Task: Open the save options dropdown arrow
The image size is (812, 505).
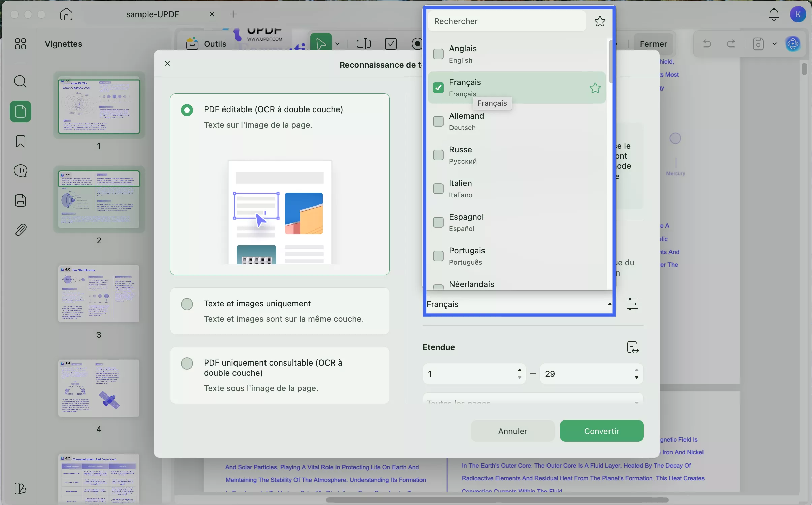Action: tap(775, 44)
